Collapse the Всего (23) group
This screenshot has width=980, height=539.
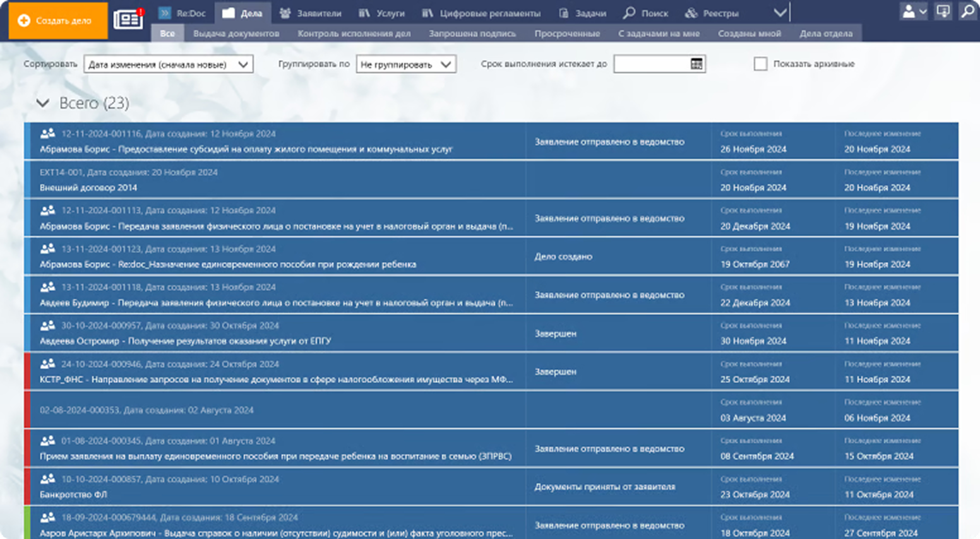pos(43,103)
